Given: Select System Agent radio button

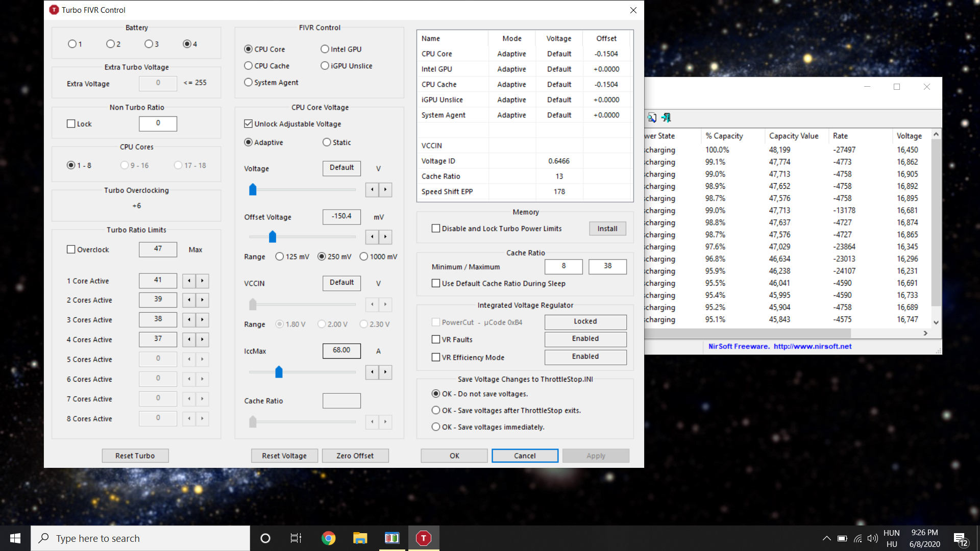Looking at the screenshot, I should tap(271, 82).
